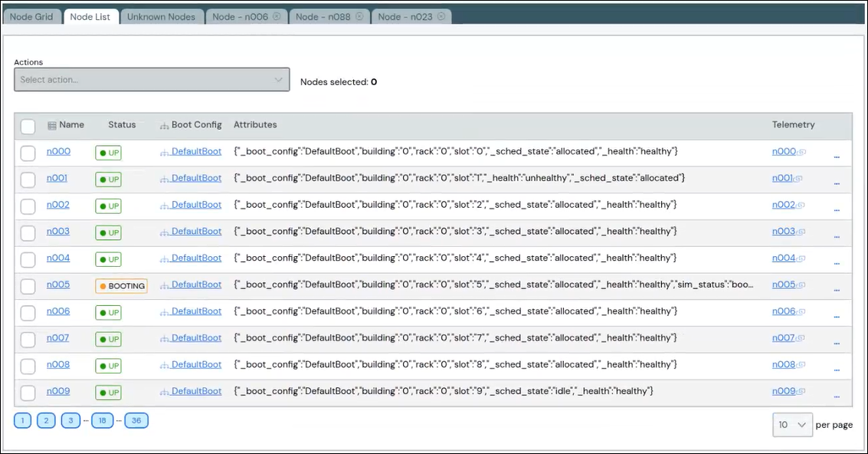Expand the per page count dropdown
Image resolution: width=868 pixels, height=454 pixels.
[x=792, y=425]
